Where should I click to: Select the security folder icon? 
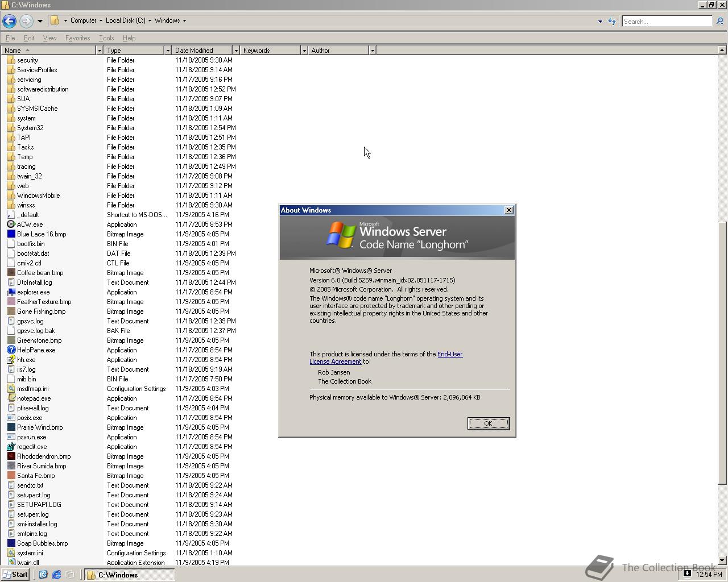pyautogui.click(x=11, y=60)
